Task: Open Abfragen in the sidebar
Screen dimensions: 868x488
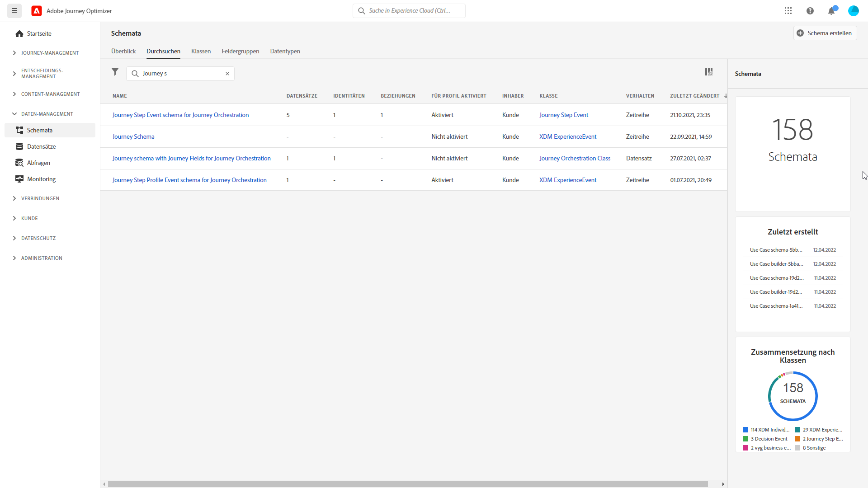Action: pyautogui.click(x=38, y=163)
